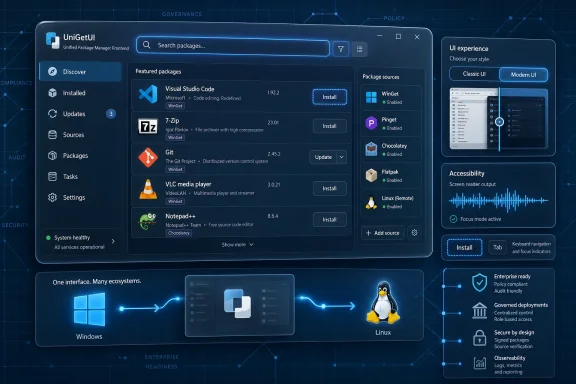
Task: Click the Governed deployments building icon
Action: click(479, 311)
